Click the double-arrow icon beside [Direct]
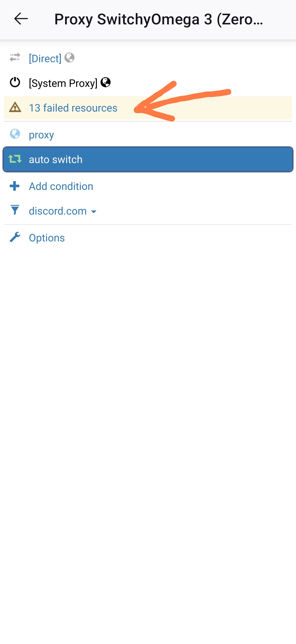The height and width of the screenshot is (644, 296). (x=15, y=58)
